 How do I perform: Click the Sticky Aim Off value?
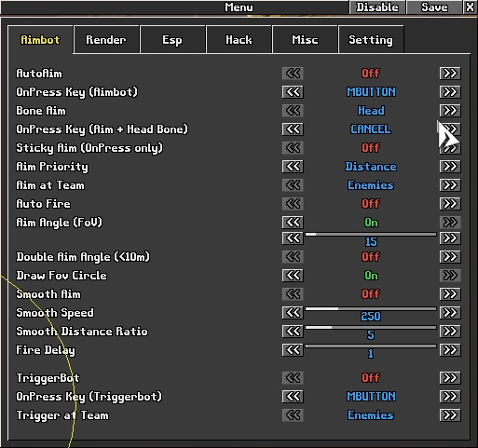pos(371,148)
